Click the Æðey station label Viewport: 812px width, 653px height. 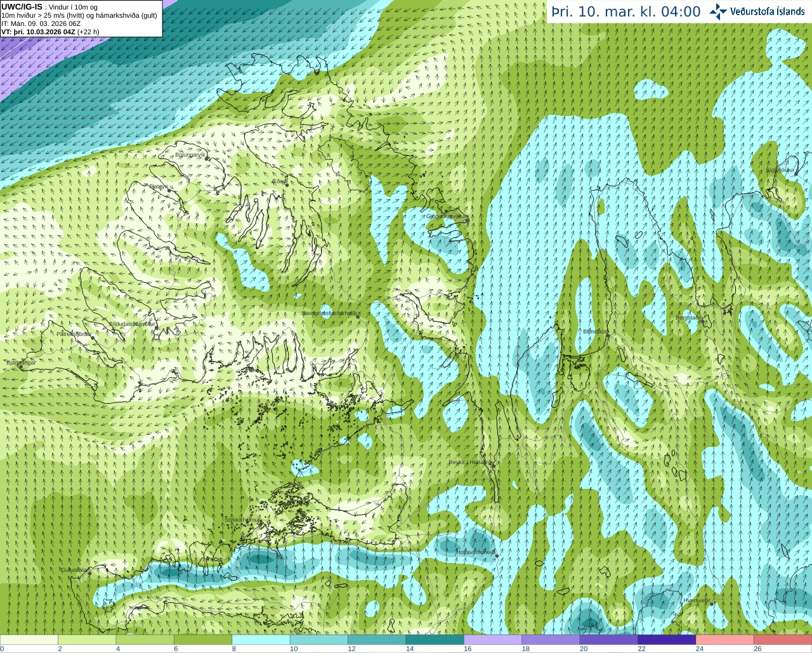click(x=278, y=181)
